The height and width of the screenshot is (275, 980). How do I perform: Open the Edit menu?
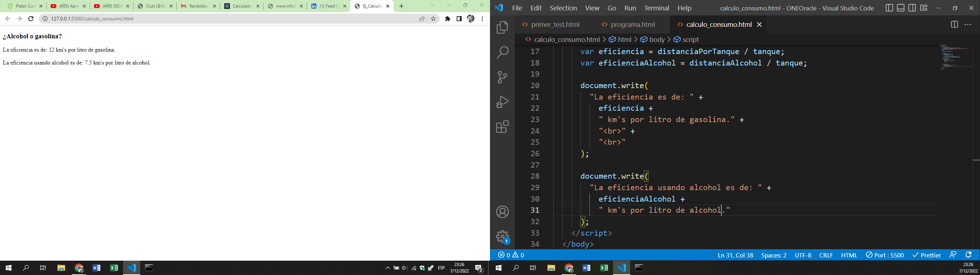tap(536, 8)
